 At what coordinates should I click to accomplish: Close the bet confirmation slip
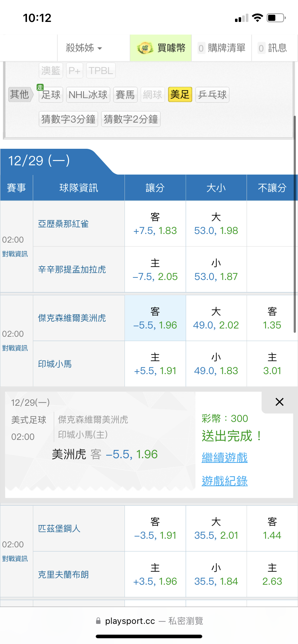pyautogui.click(x=279, y=402)
